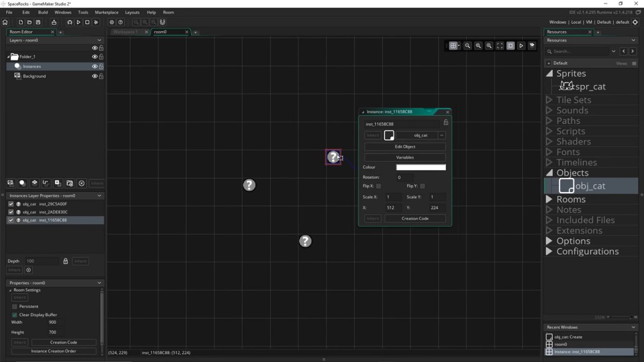This screenshot has width=644, height=362.
Task: Expand the Sounds resource group
Action: tap(549, 110)
